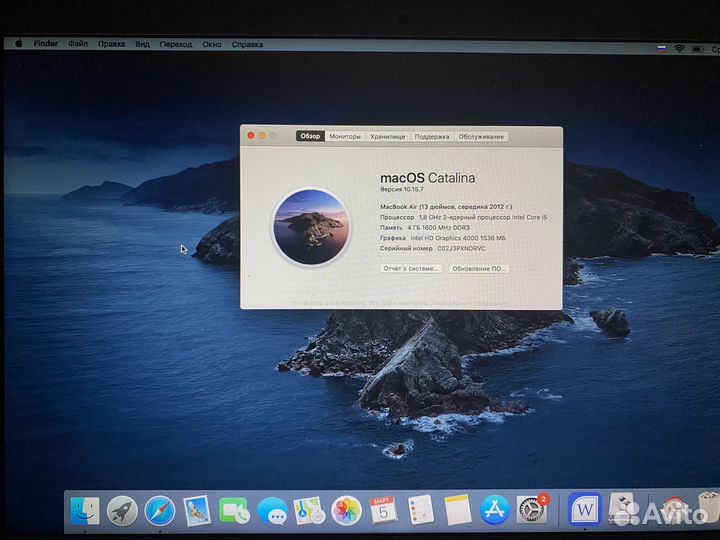Open Calendar showing March 5
720x540 pixels.
pyautogui.click(x=383, y=510)
